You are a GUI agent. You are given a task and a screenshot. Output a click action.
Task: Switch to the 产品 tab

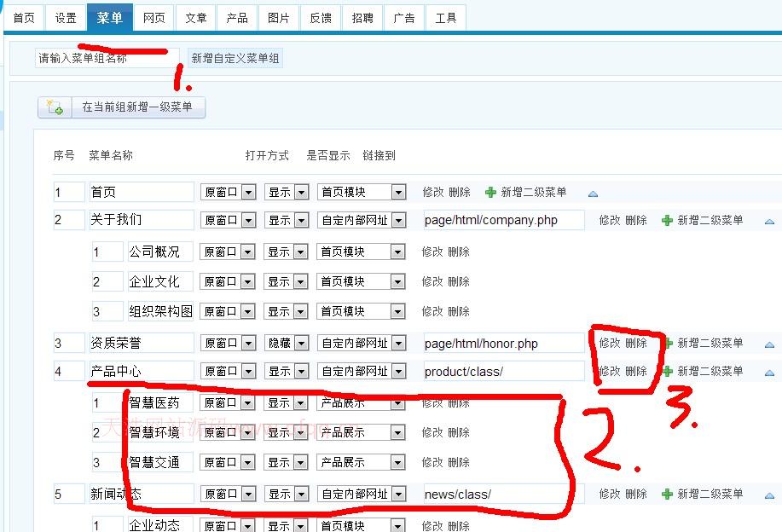coord(237,18)
